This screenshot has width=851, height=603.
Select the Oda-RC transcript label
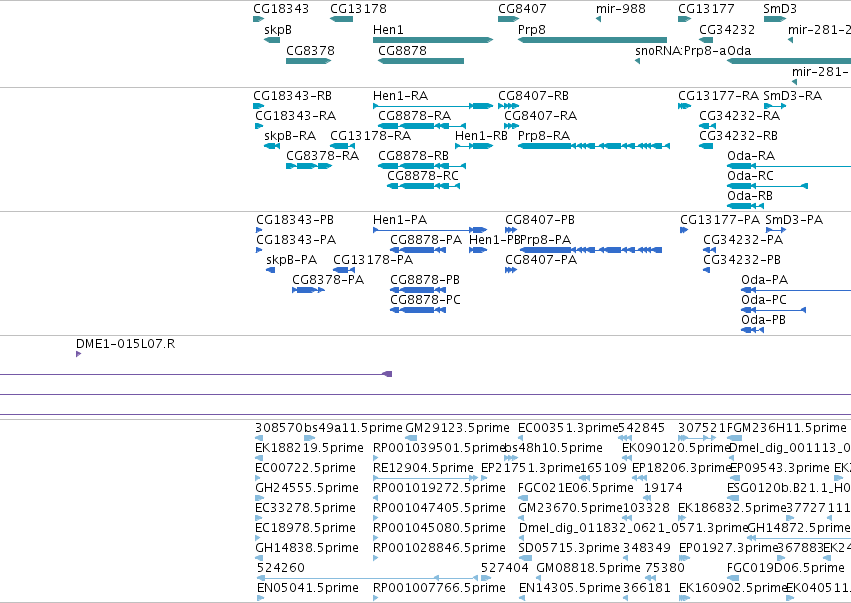click(751, 176)
